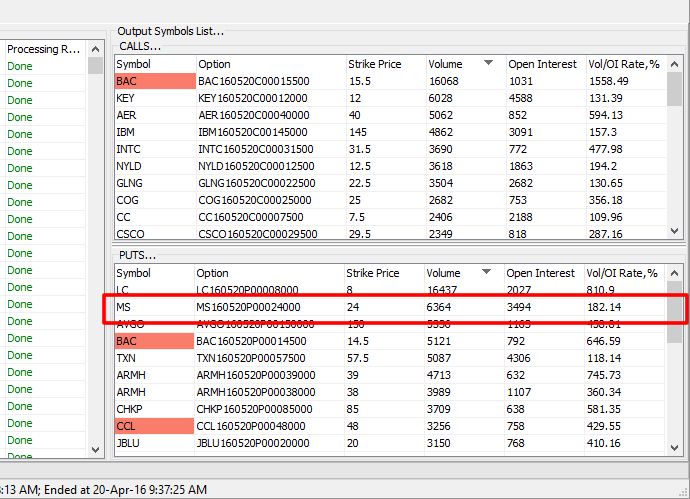Screen dimensions: 690x499
Task: Click open interest 4306 in TXN row
Action: point(518,358)
